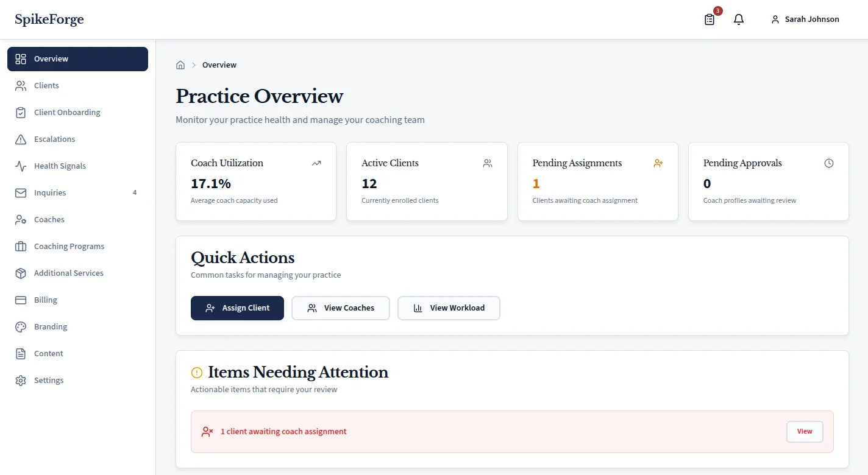The width and height of the screenshot is (868, 475).
Task: Click the Pending Approvals clock icon
Action: pos(829,163)
